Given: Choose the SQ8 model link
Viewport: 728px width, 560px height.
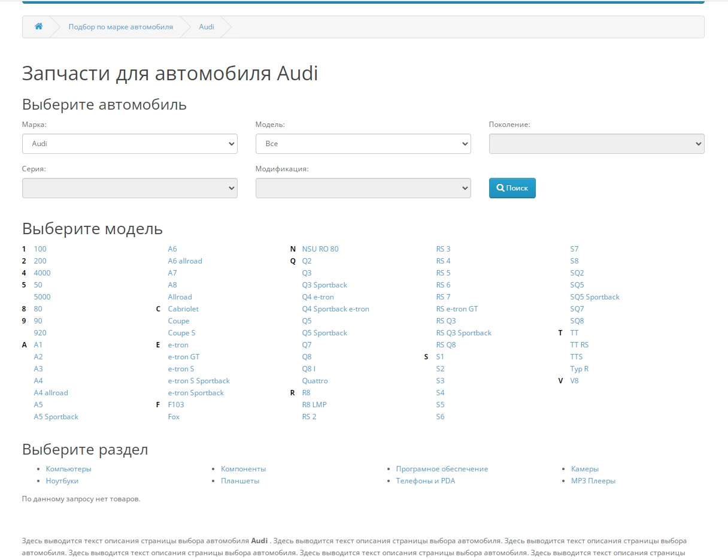Looking at the screenshot, I should pyautogui.click(x=577, y=321).
